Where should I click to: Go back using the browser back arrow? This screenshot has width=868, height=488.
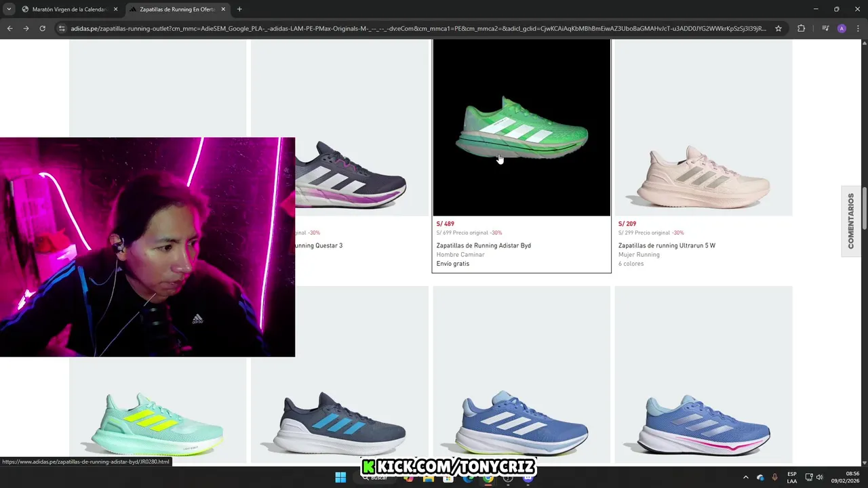(x=9, y=28)
